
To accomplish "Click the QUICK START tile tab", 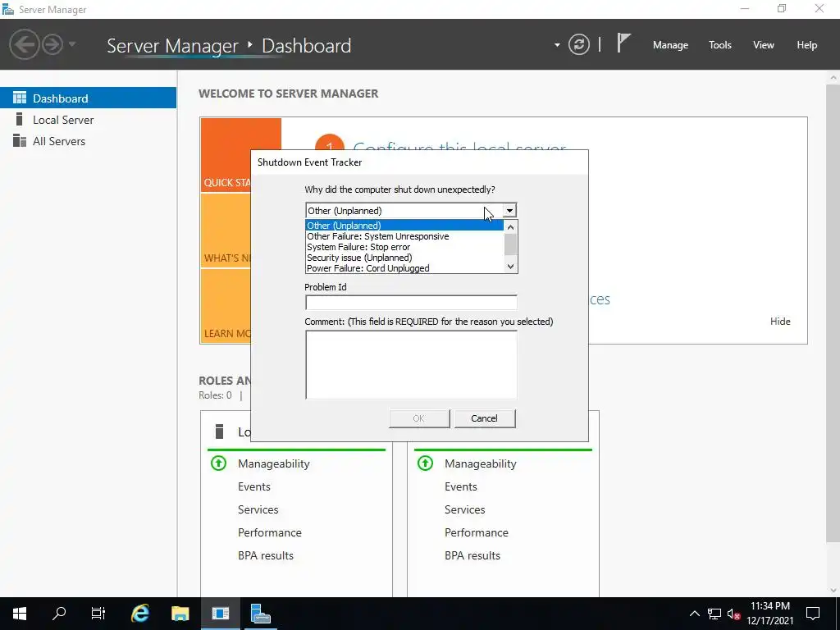I will click(226, 155).
